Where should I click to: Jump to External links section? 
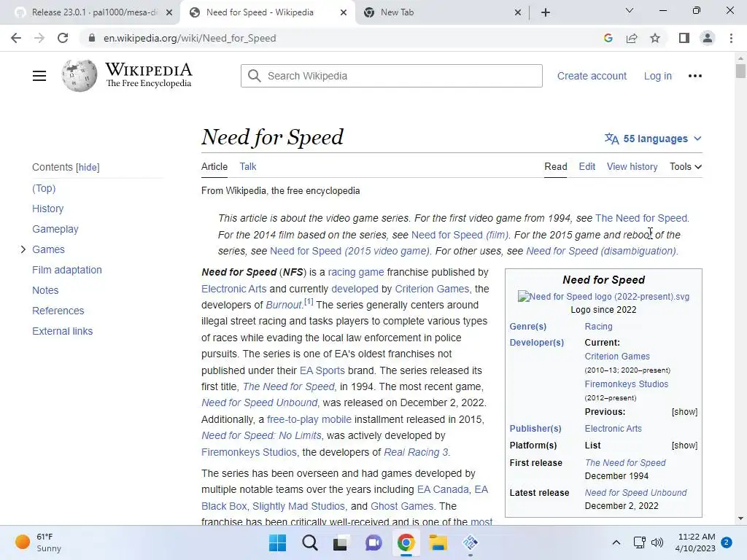[x=63, y=331]
